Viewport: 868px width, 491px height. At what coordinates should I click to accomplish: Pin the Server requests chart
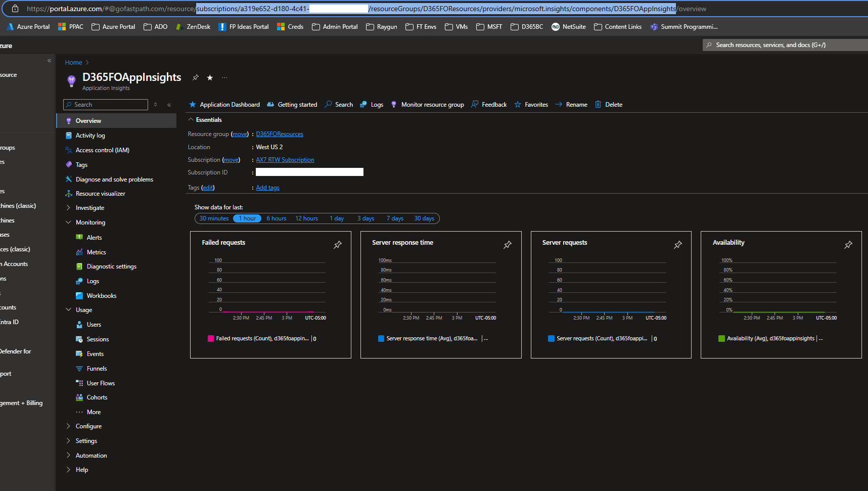(678, 245)
